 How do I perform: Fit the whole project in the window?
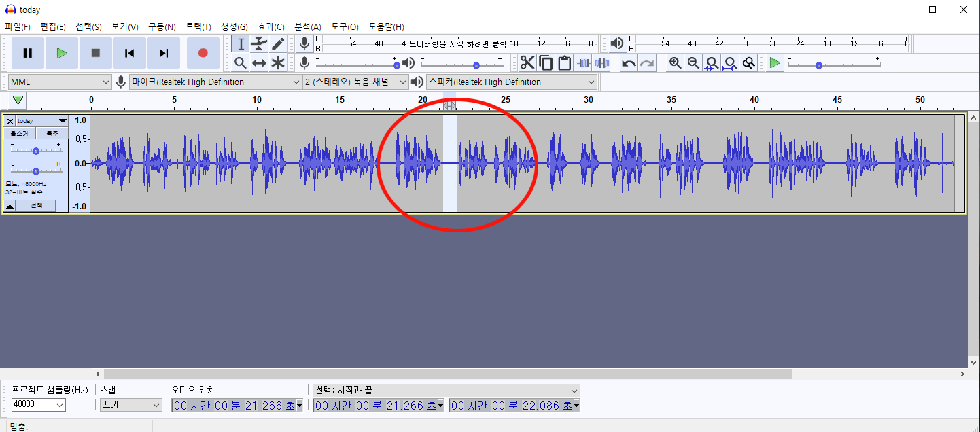730,63
